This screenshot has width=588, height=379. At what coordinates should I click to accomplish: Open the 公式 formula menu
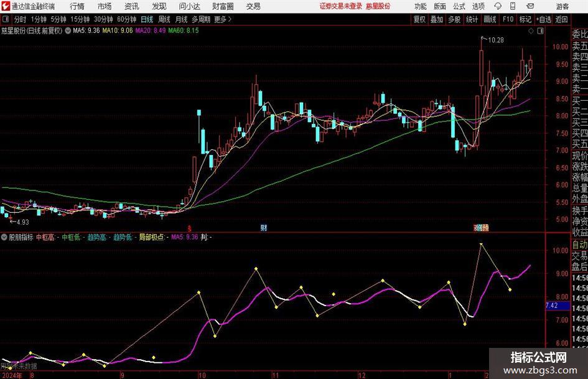[459, 6]
